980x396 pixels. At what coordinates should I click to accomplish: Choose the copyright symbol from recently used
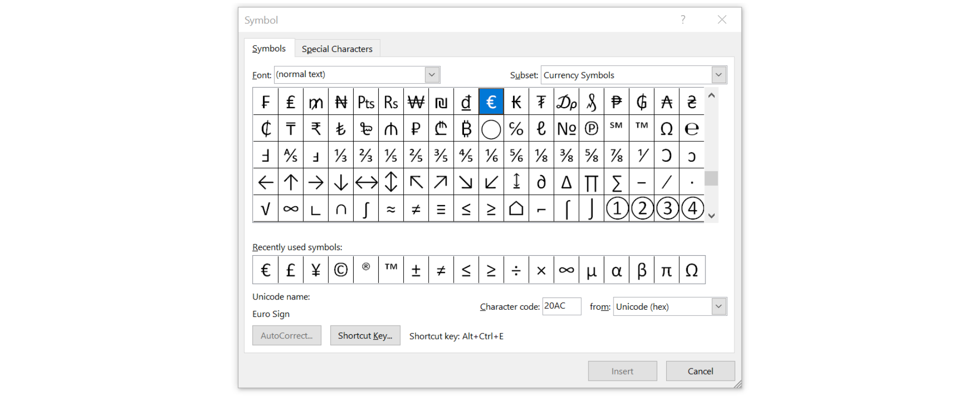click(x=340, y=270)
